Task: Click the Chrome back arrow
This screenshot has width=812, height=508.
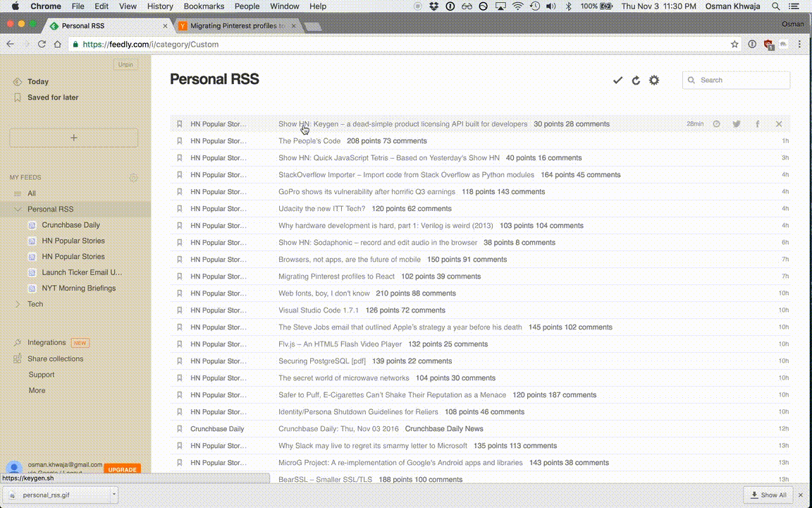Action: coord(10,44)
